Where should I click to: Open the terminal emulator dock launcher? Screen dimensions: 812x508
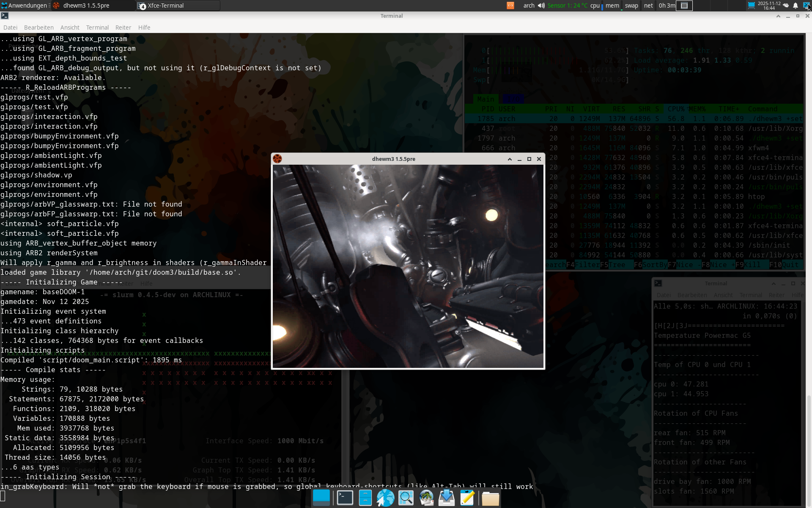click(345, 498)
